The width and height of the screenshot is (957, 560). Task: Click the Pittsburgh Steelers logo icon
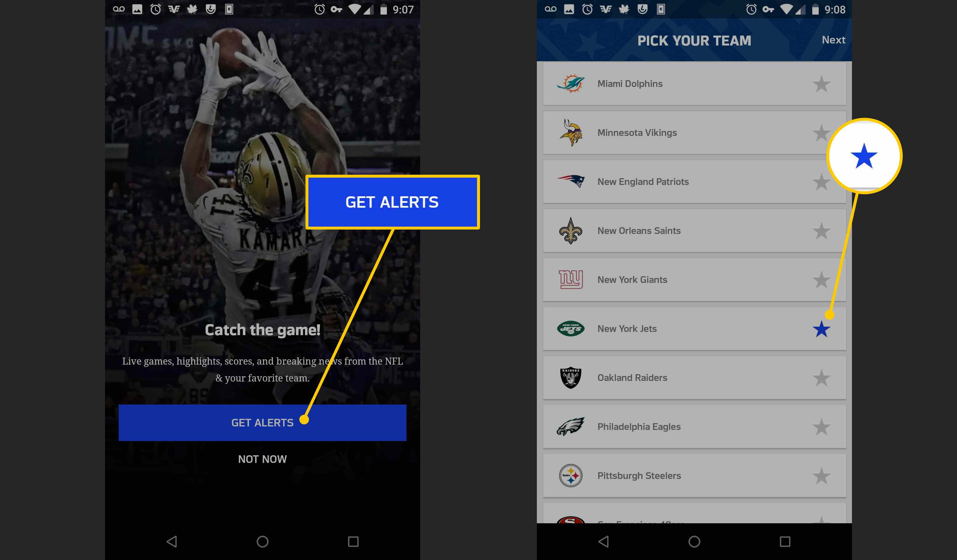pyautogui.click(x=570, y=475)
